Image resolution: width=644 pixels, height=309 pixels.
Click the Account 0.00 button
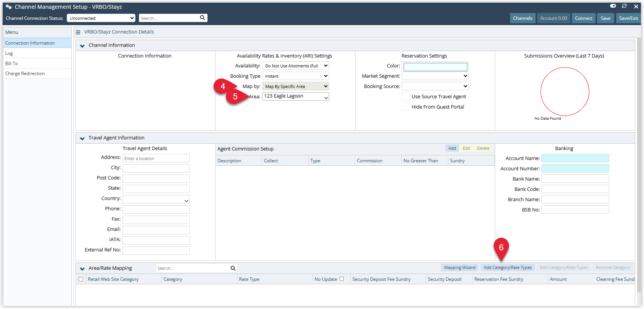[554, 18]
